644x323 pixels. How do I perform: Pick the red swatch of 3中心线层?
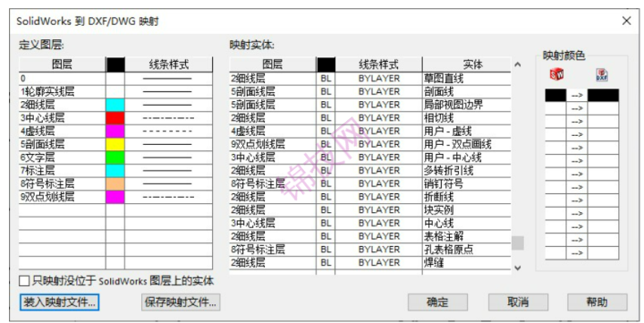(x=115, y=118)
